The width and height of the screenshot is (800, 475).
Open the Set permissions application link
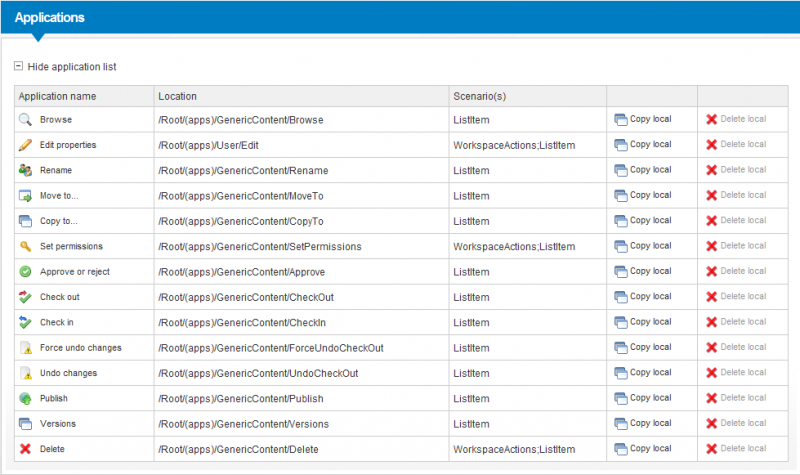coord(71,246)
